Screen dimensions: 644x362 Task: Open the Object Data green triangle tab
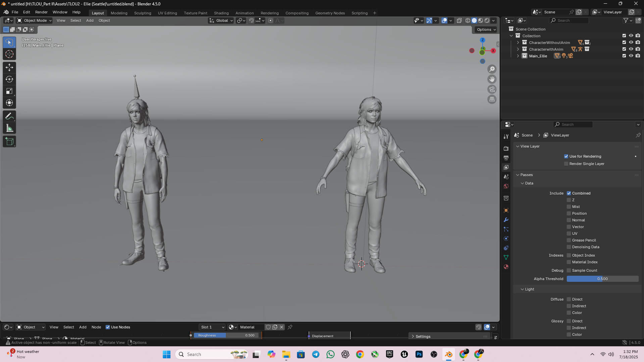click(x=506, y=257)
